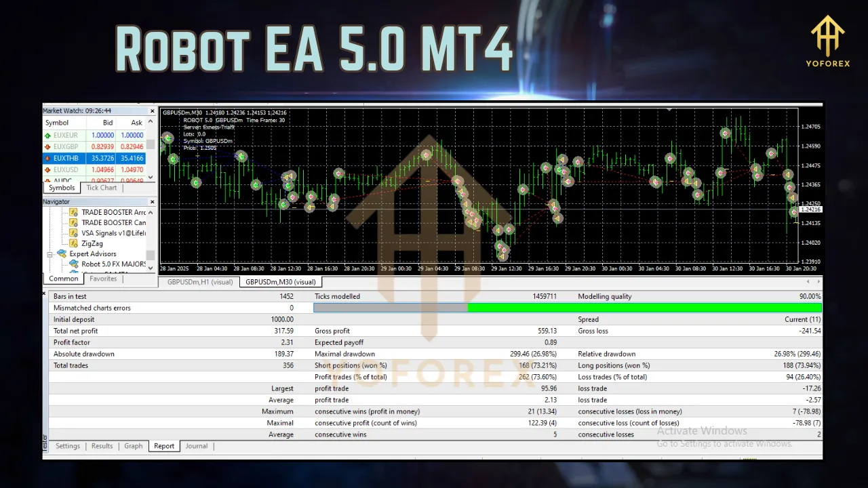Click the Bid column header
The image size is (868, 488).
[102, 123]
